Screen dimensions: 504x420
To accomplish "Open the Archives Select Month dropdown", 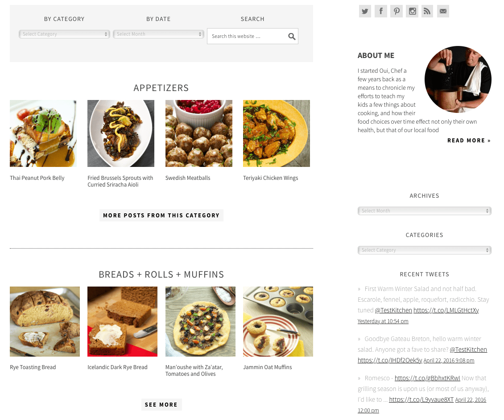I will point(424,211).
